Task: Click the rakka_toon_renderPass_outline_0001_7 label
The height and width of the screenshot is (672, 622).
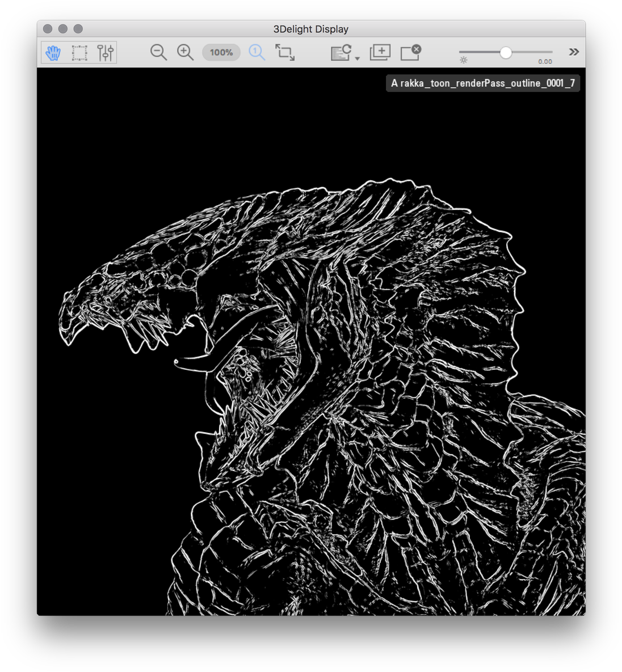Action: [x=483, y=83]
